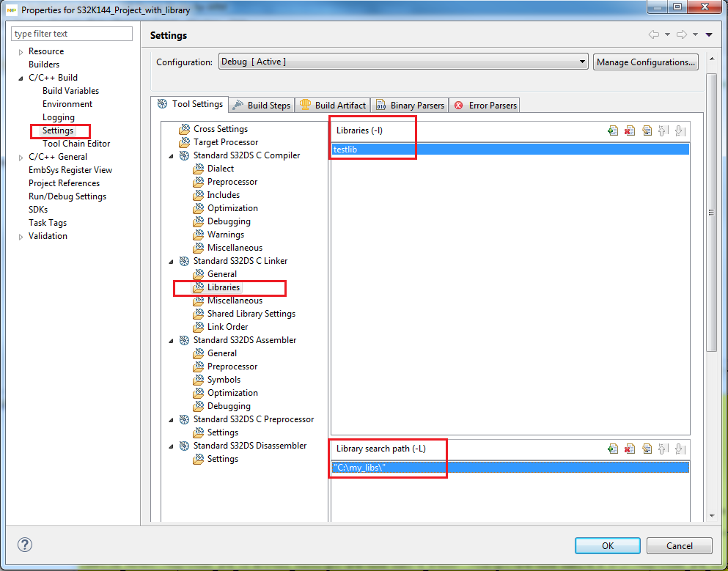The width and height of the screenshot is (728, 571).
Task: Switch to the Build Steps tab
Action: pos(262,106)
